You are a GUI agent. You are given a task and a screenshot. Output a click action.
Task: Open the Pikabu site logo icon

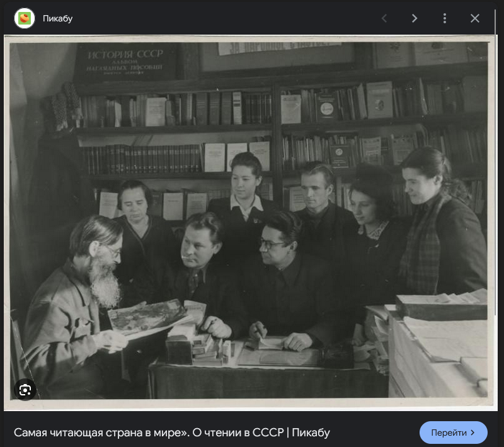click(25, 18)
